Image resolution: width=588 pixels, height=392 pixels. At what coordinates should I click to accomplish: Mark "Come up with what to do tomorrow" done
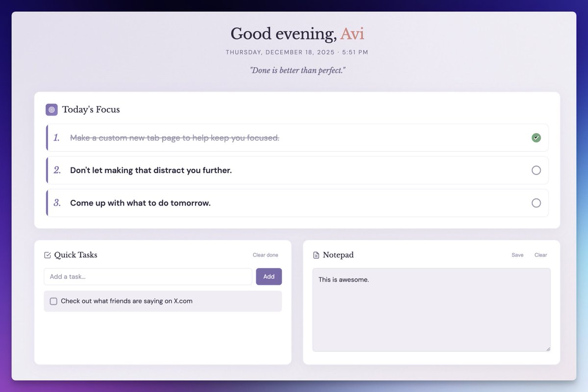pyautogui.click(x=536, y=203)
